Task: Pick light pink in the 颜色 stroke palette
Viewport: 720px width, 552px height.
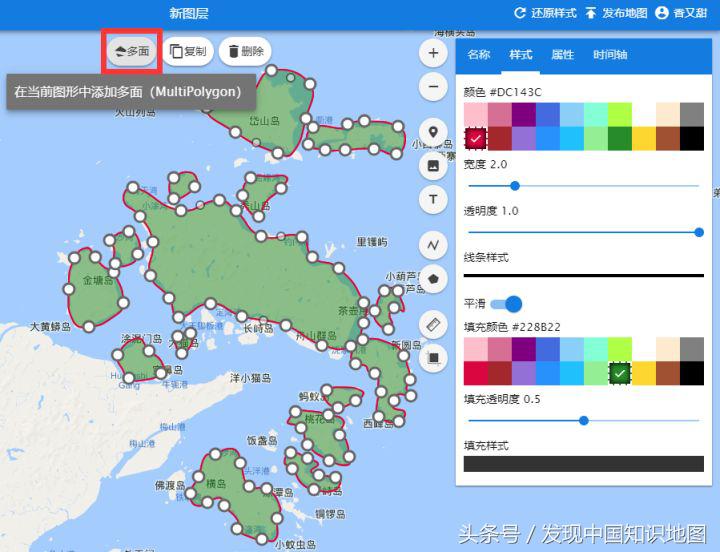Action: click(476, 114)
